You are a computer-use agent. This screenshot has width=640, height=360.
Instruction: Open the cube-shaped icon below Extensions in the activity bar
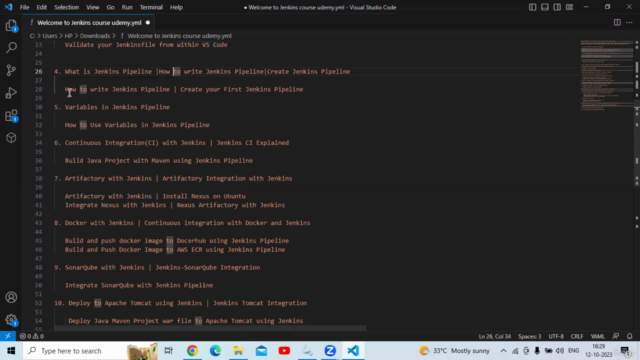tap(11, 138)
